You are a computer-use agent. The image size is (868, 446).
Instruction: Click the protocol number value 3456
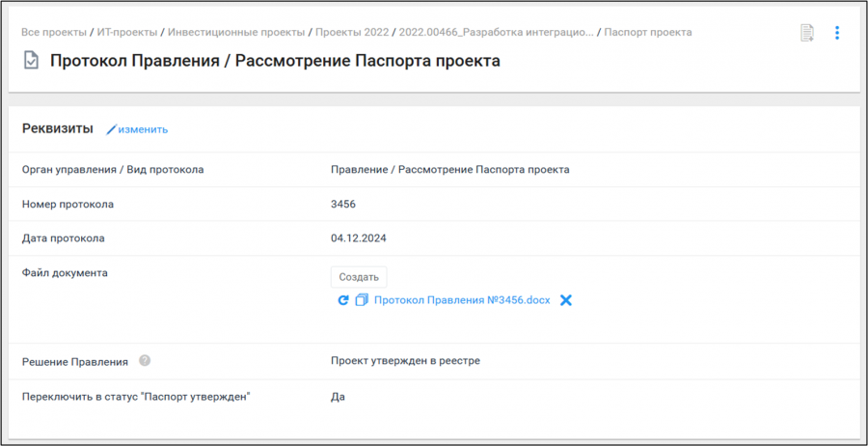tap(343, 204)
